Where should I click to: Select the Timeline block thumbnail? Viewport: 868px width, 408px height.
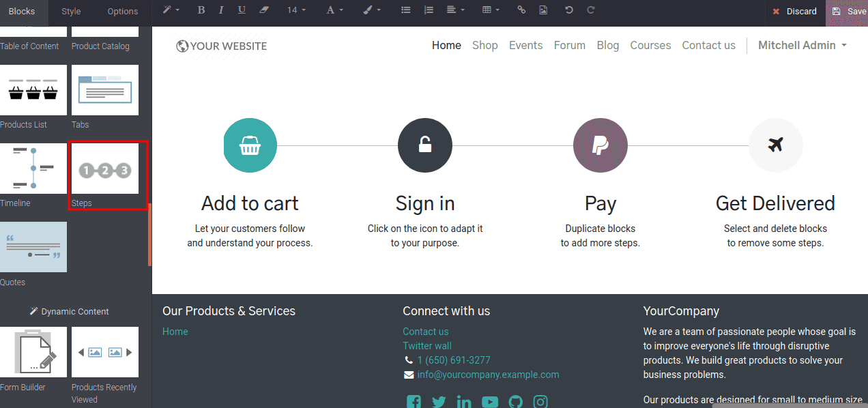(x=33, y=169)
